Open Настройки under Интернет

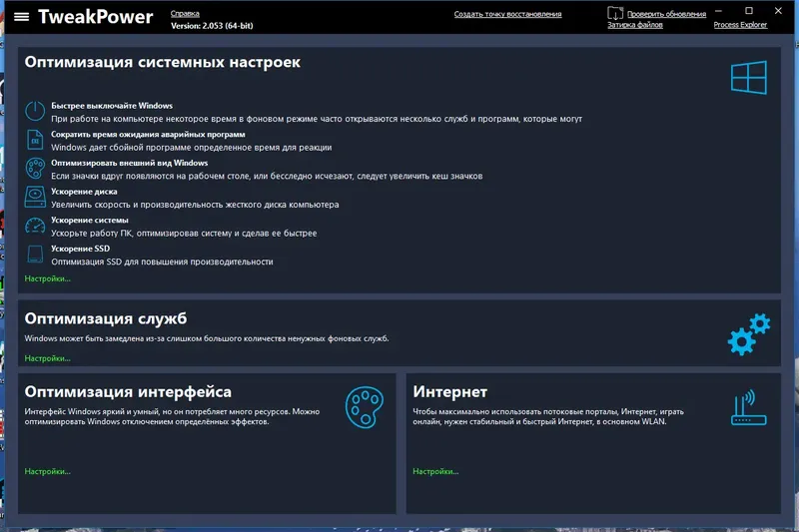(x=435, y=471)
